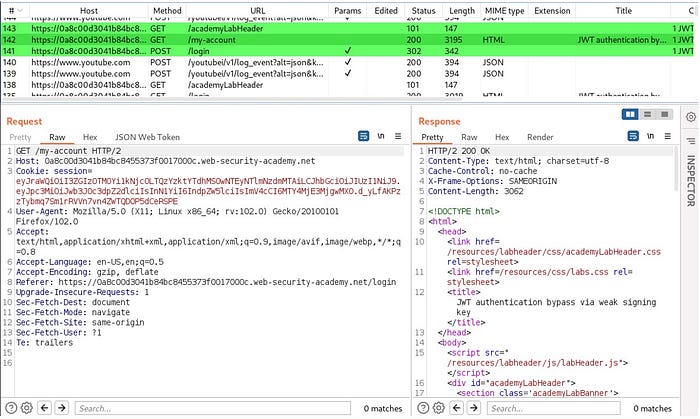Switch to Request Pretty tab

click(20, 137)
